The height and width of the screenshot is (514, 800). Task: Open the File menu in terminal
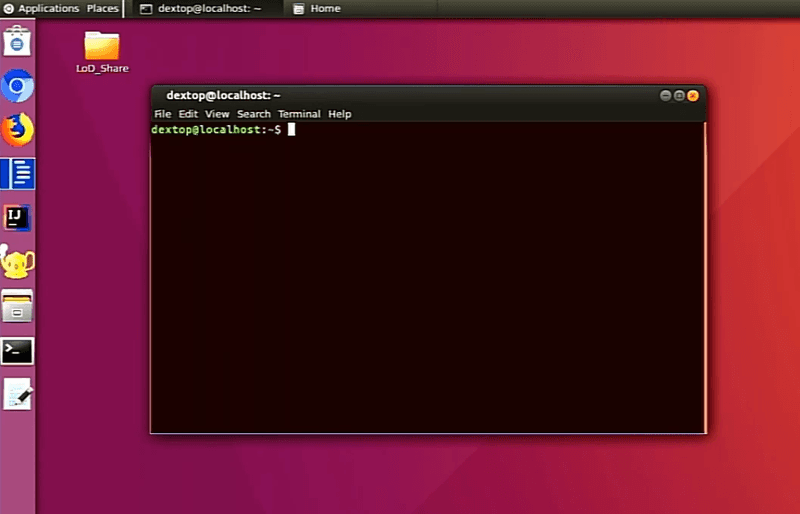tap(163, 114)
